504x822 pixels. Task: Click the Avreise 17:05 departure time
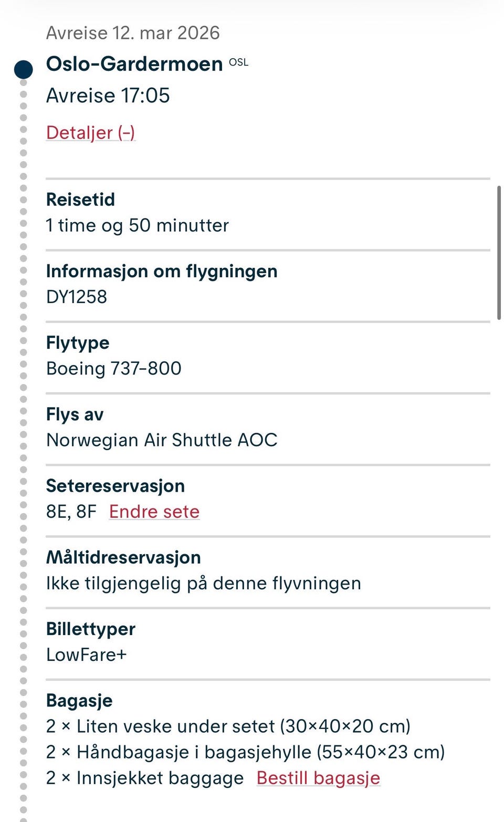pyautogui.click(x=108, y=96)
